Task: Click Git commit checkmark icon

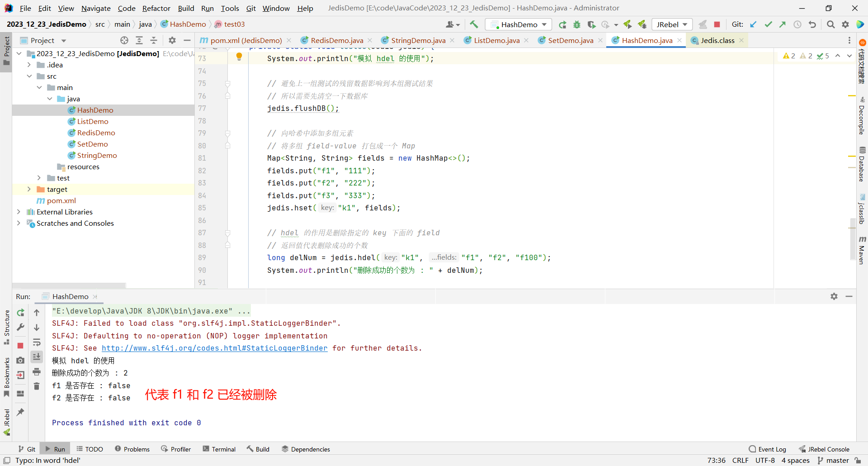Action: (768, 24)
